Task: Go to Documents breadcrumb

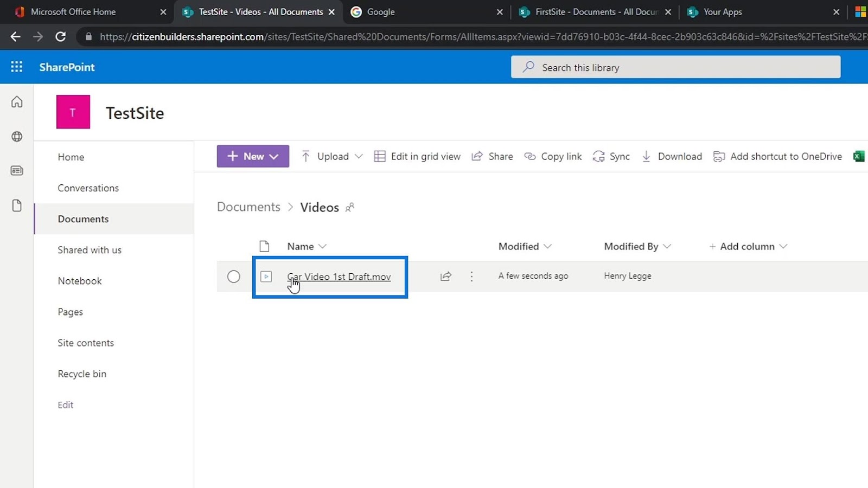Action: point(248,207)
